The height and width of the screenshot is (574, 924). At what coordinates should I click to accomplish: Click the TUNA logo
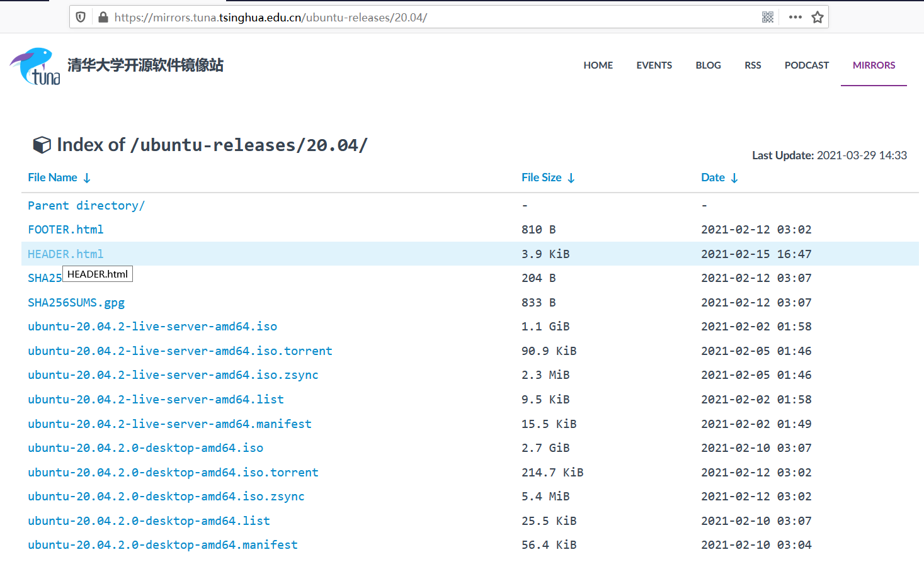click(35, 66)
